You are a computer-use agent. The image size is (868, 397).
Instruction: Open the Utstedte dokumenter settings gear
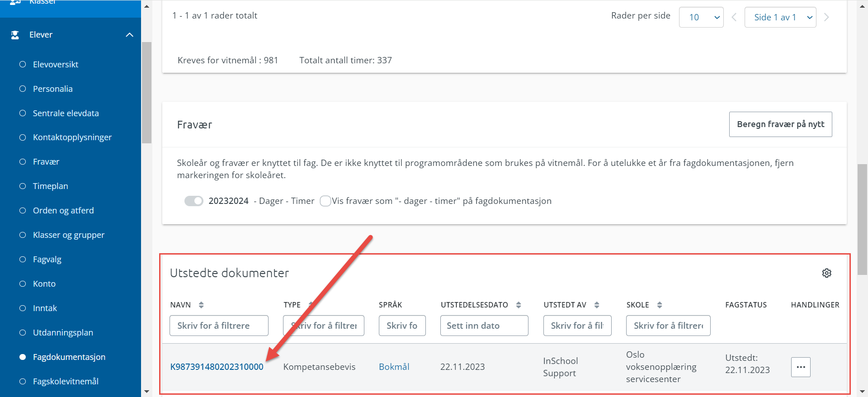point(826,273)
